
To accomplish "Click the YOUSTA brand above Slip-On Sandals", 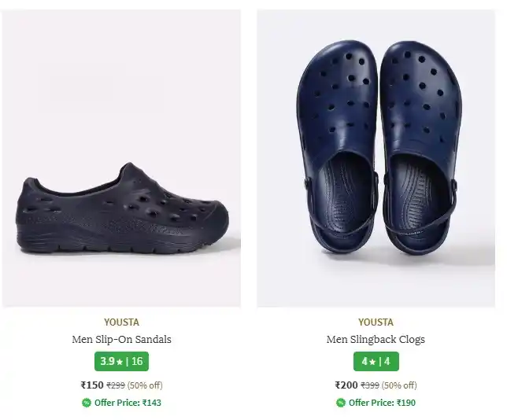I will click(x=121, y=322).
